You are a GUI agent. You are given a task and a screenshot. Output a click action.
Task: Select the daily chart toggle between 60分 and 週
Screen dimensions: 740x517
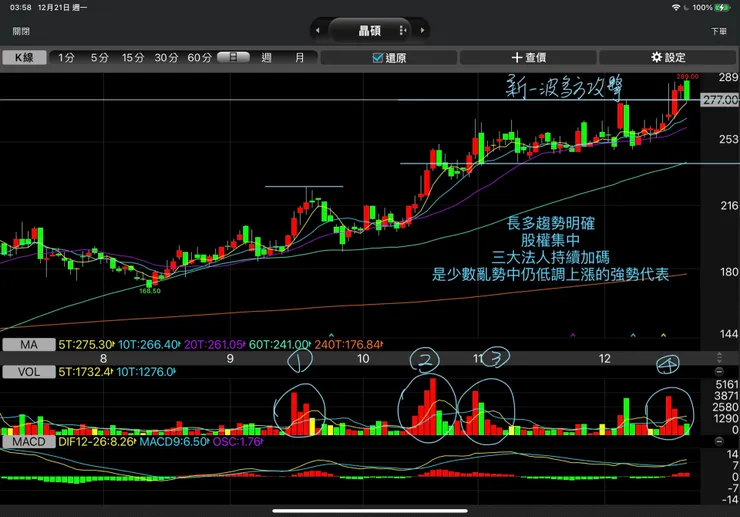pyautogui.click(x=233, y=58)
